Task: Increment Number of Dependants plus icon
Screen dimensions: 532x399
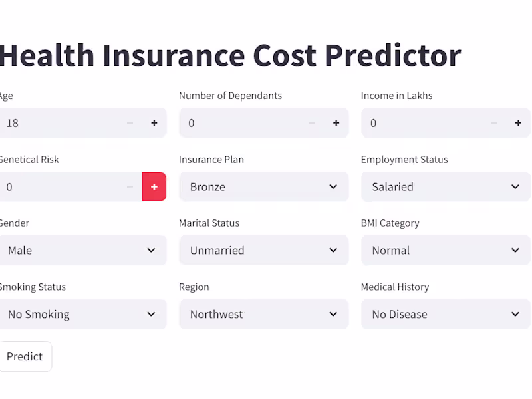Action: pyautogui.click(x=336, y=123)
